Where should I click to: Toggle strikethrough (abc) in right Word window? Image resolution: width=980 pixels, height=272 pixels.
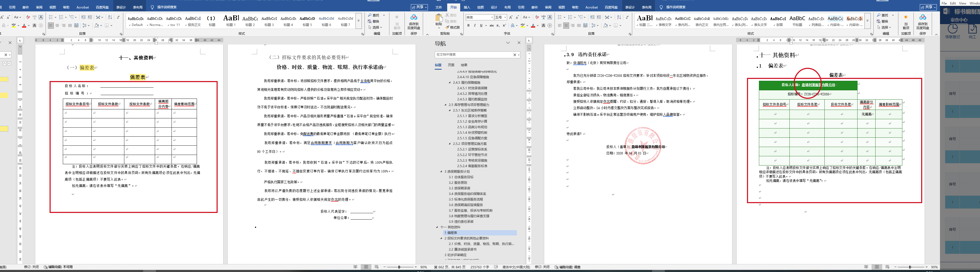pyautogui.click(x=492, y=25)
